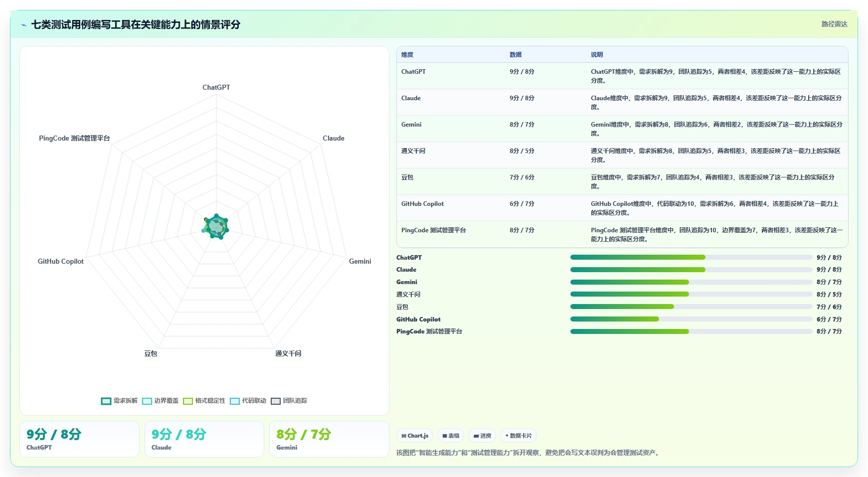Click the PingCode 测试管理平台 progress bar
This screenshot has height=477, width=868.
pyautogui.click(x=691, y=331)
